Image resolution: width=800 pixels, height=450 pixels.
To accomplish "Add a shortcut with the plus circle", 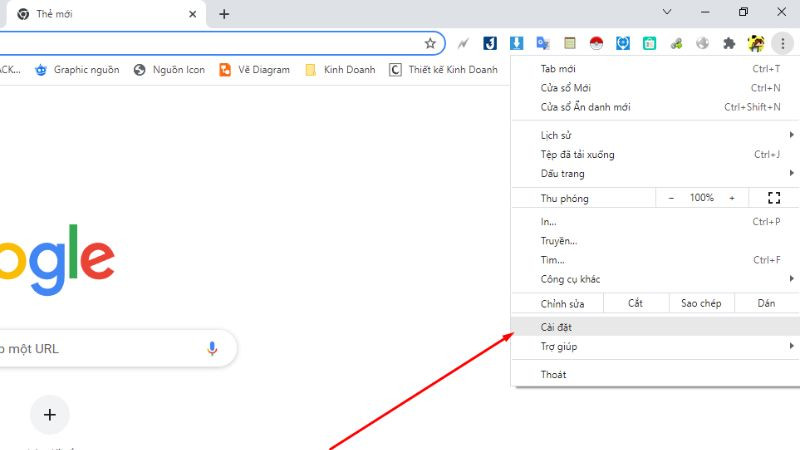I will pyautogui.click(x=49, y=415).
